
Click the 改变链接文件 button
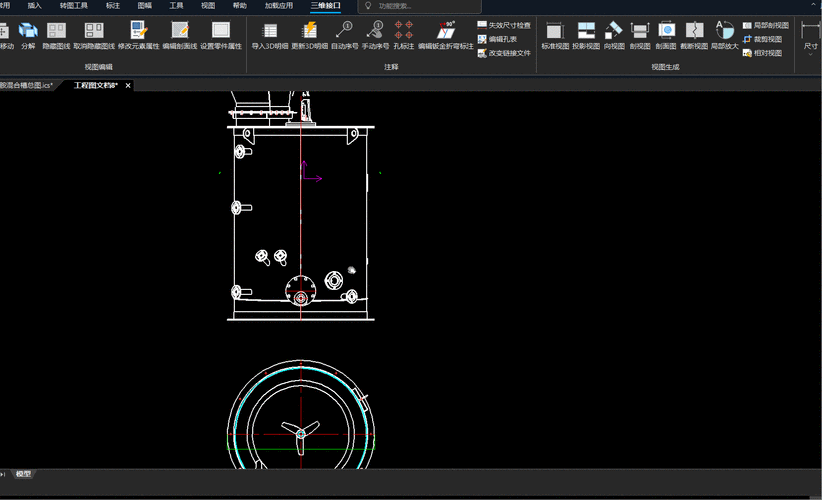tap(503, 53)
